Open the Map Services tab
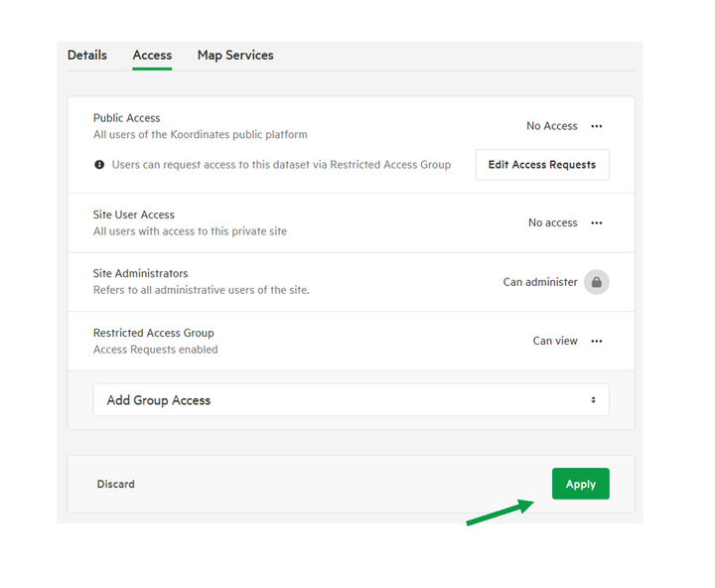Image resolution: width=715 pixels, height=588 pixels. [x=235, y=56]
